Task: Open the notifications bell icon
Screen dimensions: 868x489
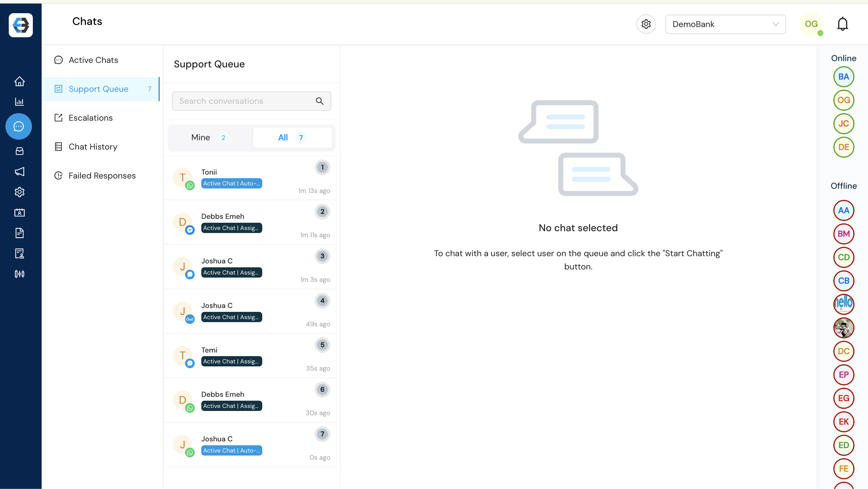Action: point(842,24)
